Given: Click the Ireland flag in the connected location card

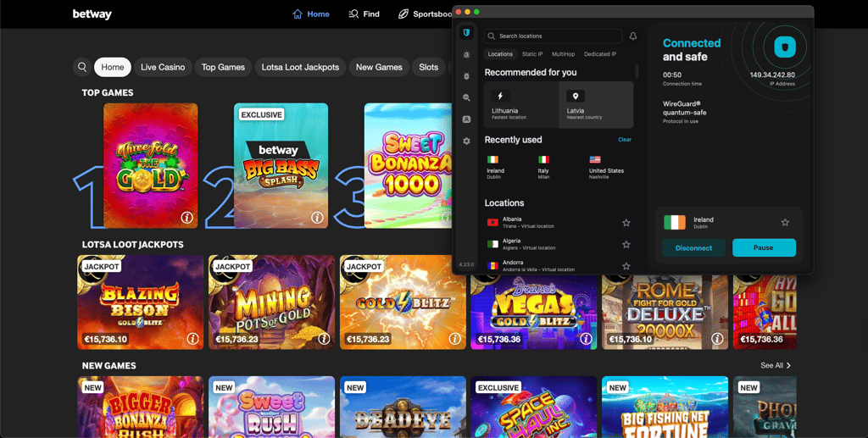Looking at the screenshot, I should point(674,222).
